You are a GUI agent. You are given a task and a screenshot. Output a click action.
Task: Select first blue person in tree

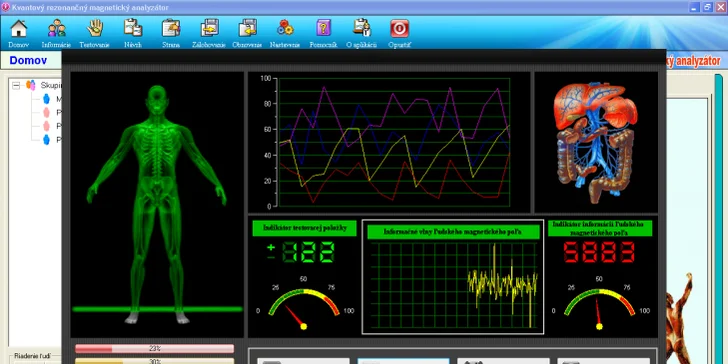click(x=46, y=99)
